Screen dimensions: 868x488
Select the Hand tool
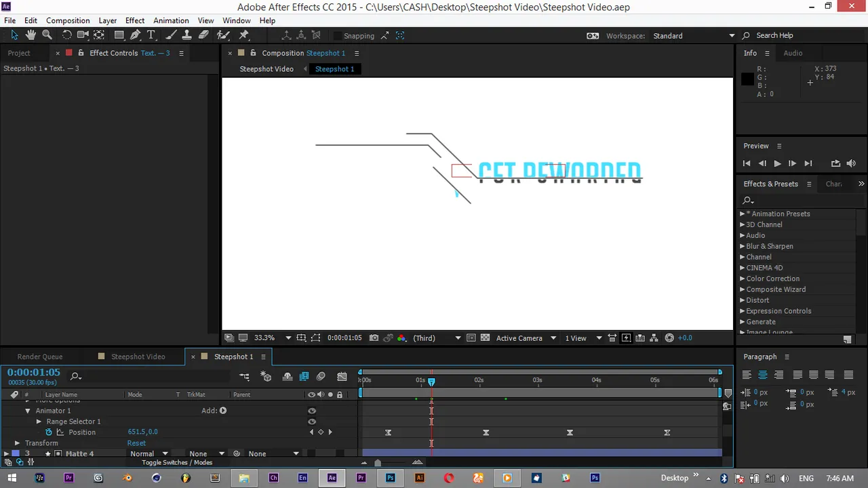31,35
